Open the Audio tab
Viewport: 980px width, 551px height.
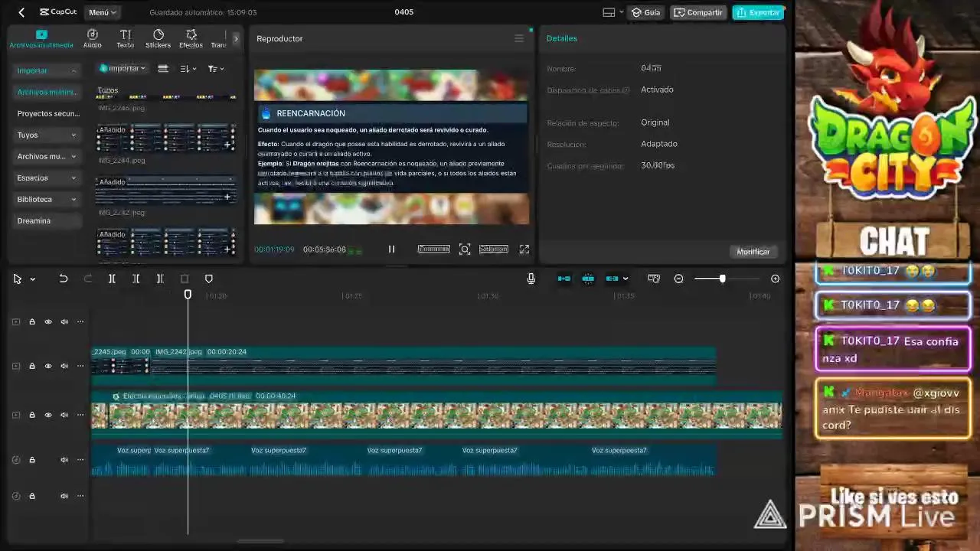[x=92, y=38]
